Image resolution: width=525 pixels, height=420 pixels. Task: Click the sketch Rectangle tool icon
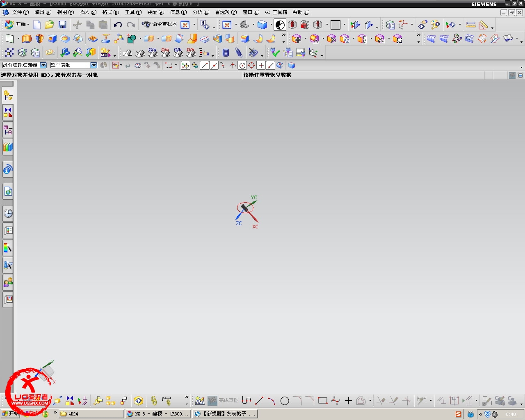click(323, 400)
